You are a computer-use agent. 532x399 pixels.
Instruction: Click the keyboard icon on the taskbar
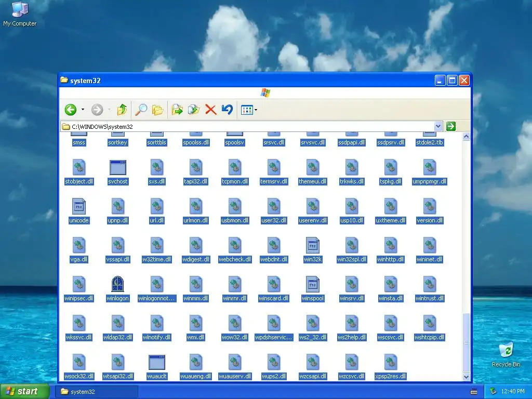point(474,392)
